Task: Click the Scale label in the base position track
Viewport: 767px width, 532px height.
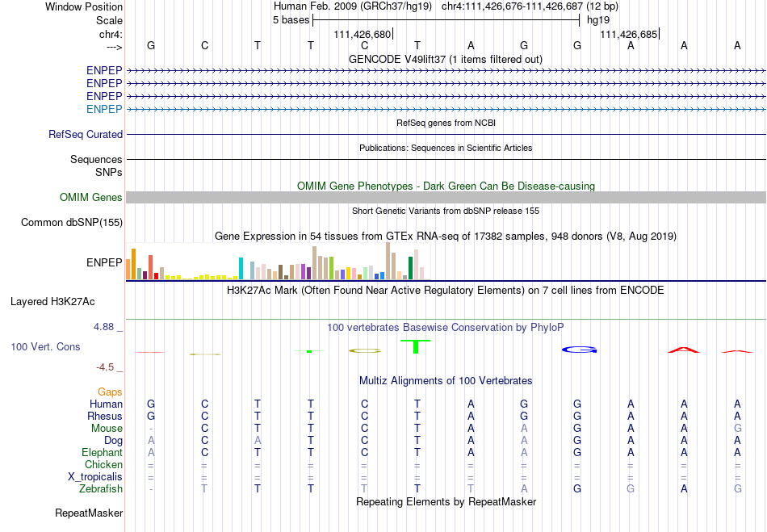Action: tap(109, 20)
